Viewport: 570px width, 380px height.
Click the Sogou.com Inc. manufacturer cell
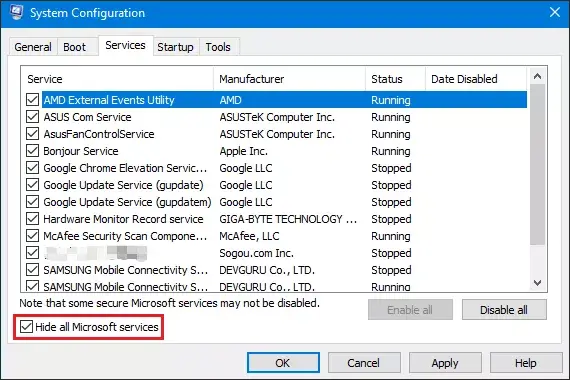pos(256,253)
